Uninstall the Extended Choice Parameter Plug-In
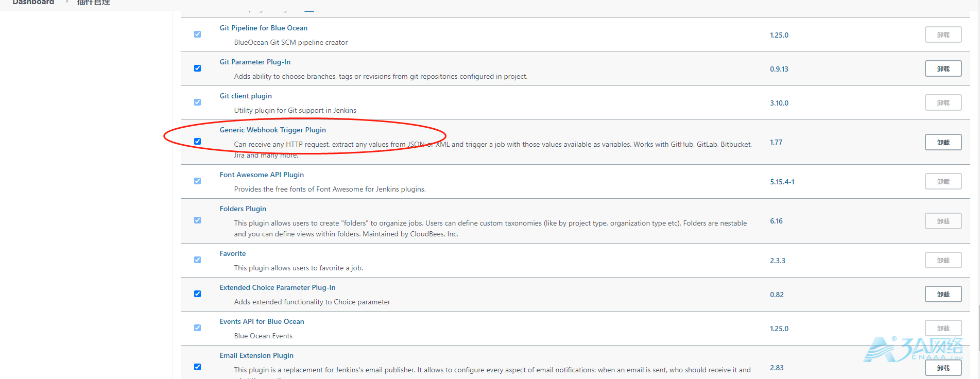Screen dimensions: 980x379 943,295
